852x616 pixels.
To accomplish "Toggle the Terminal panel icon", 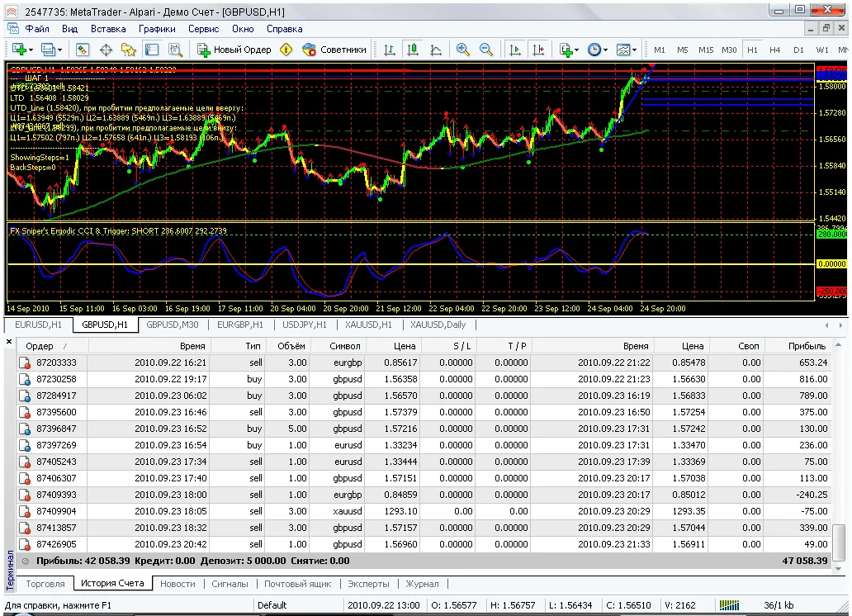I will point(152,50).
